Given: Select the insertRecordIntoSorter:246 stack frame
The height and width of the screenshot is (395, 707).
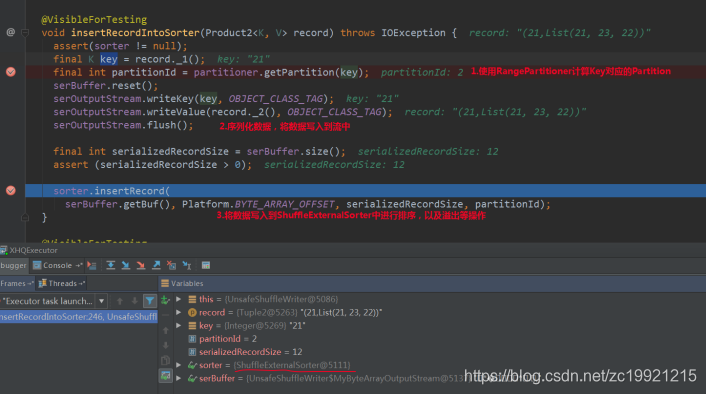Looking at the screenshot, I should [x=78, y=317].
